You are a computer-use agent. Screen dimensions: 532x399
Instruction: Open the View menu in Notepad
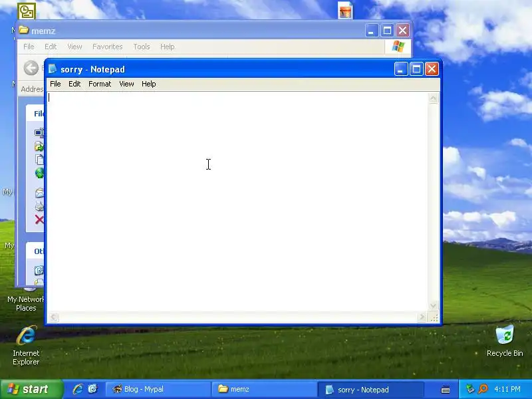click(x=126, y=84)
